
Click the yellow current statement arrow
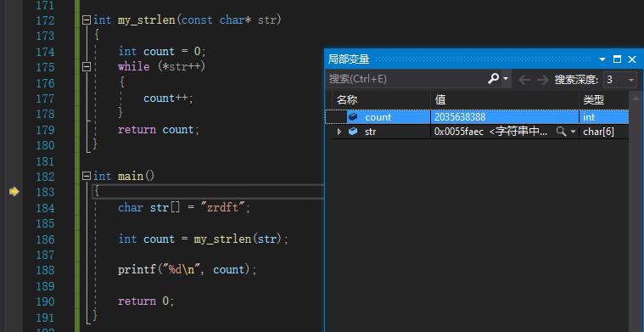(x=14, y=192)
